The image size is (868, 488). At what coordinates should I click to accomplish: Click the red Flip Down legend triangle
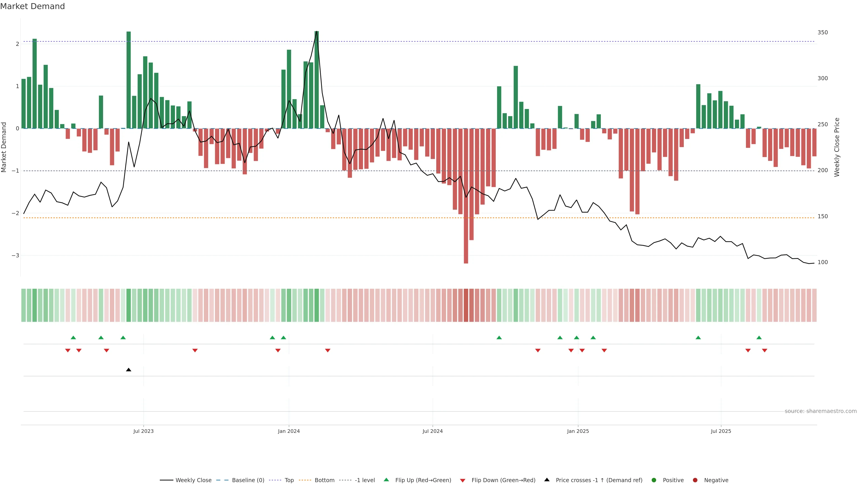tap(463, 480)
